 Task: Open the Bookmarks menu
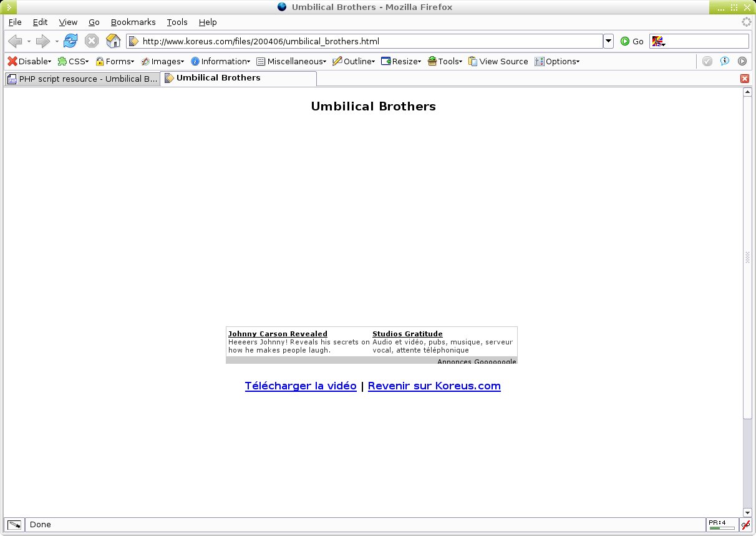tap(133, 22)
